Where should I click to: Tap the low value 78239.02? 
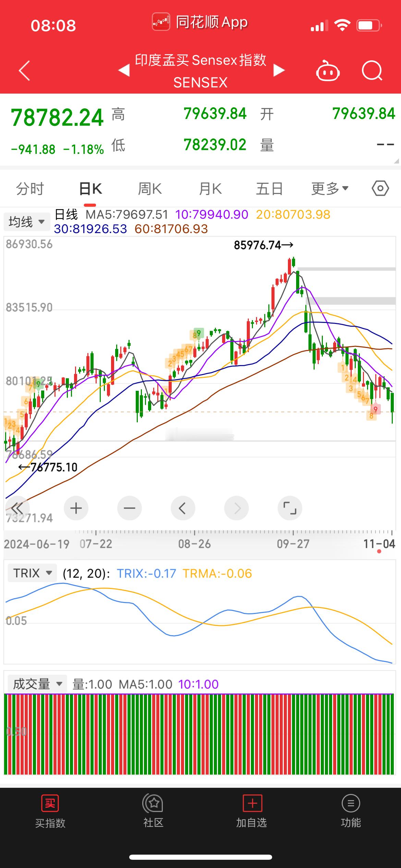pyautogui.click(x=215, y=145)
